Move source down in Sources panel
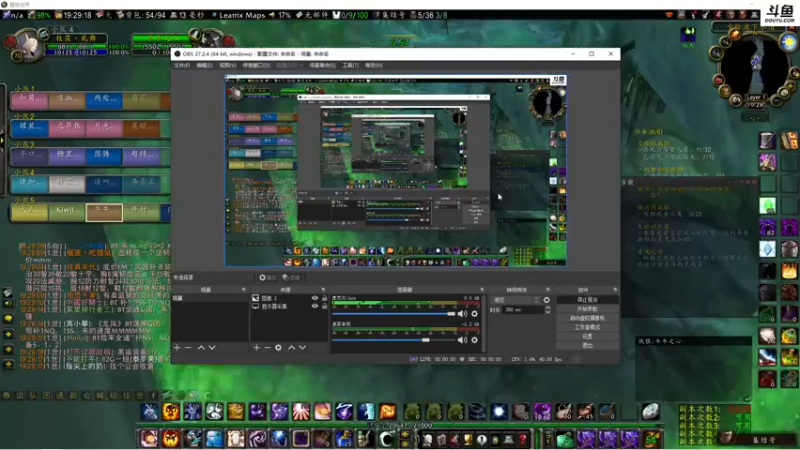 point(303,347)
